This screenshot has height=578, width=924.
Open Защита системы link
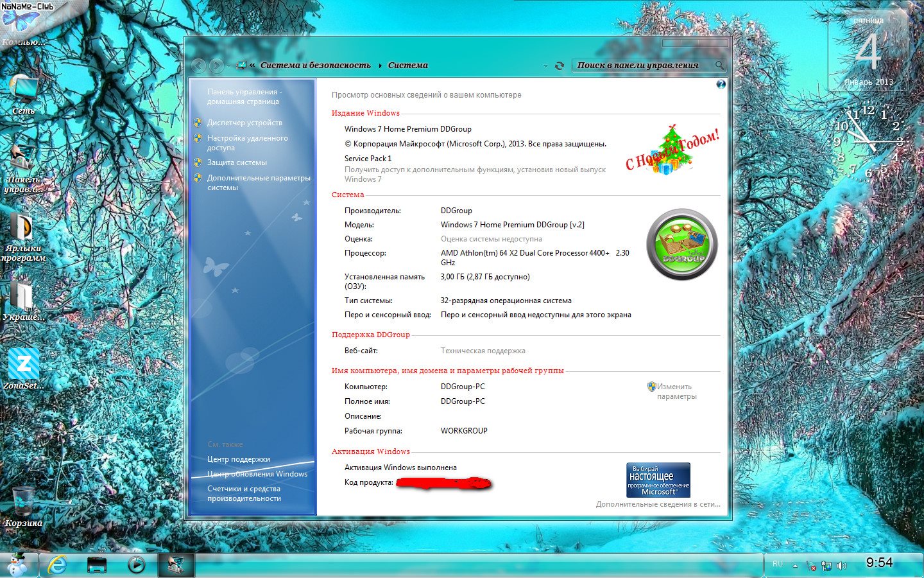pyautogui.click(x=237, y=162)
